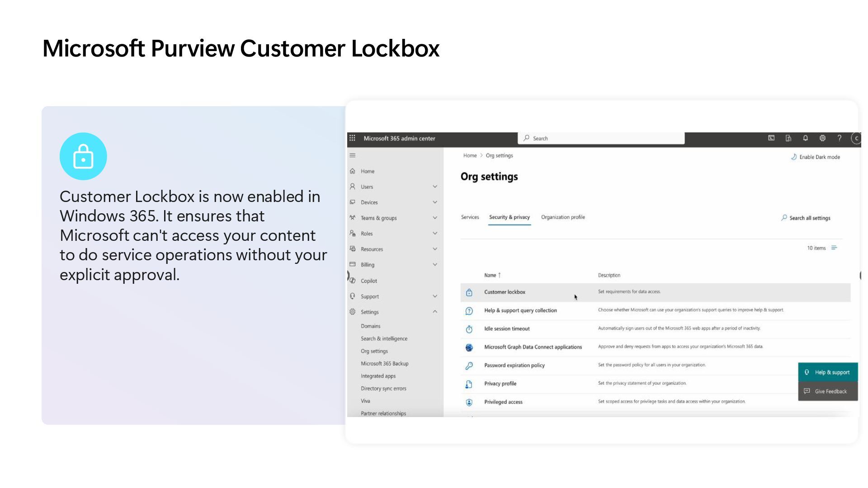Click the Support headset icon in sidebar
The width and height of the screenshot is (868, 488).
(353, 296)
